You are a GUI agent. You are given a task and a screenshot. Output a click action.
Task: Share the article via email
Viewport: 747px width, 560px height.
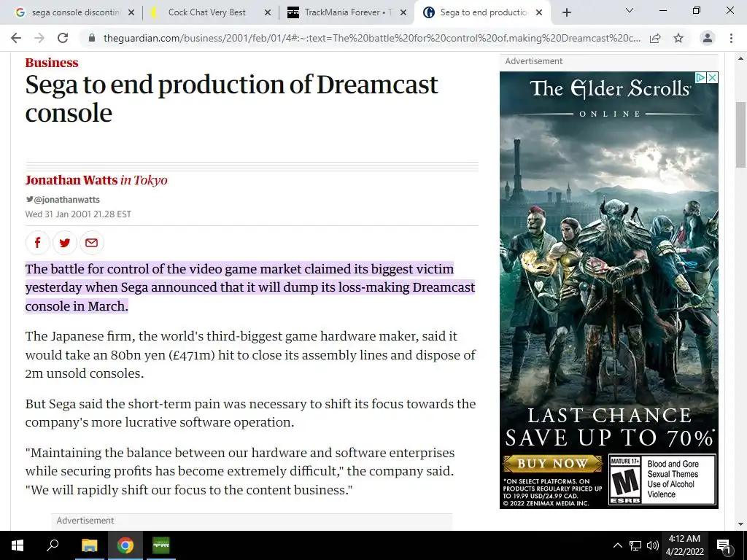(x=91, y=242)
